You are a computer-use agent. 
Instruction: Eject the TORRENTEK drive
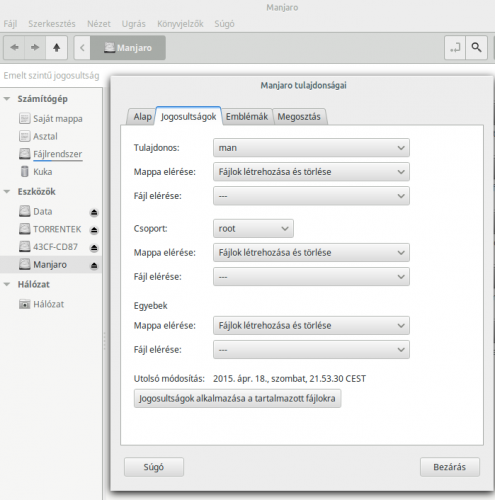[x=94, y=230]
